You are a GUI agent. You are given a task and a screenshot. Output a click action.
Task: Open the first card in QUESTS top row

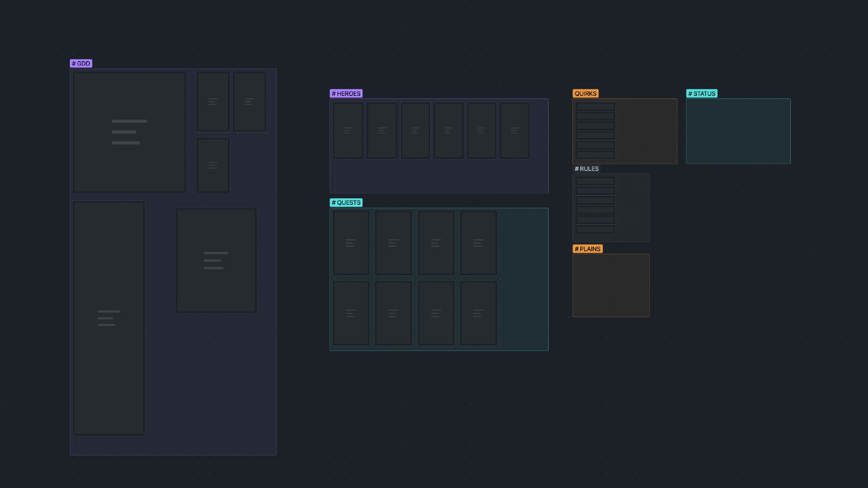click(x=351, y=243)
